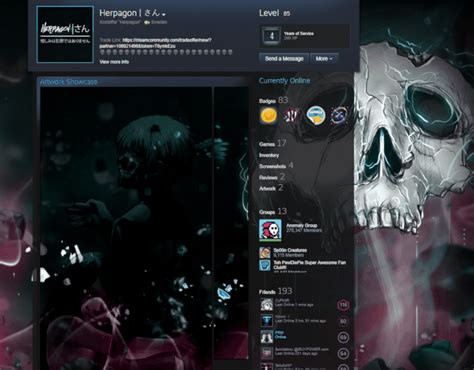Image resolution: width=474 pixels, height=370 pixels.
Task: Open the More dropdown button
Action: 324,59
